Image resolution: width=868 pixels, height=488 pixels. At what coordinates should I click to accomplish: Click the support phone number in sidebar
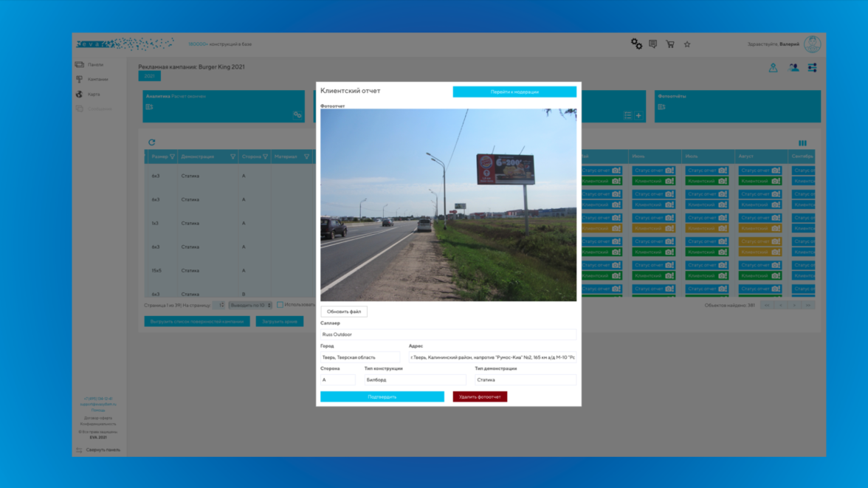tap(98, 399)
